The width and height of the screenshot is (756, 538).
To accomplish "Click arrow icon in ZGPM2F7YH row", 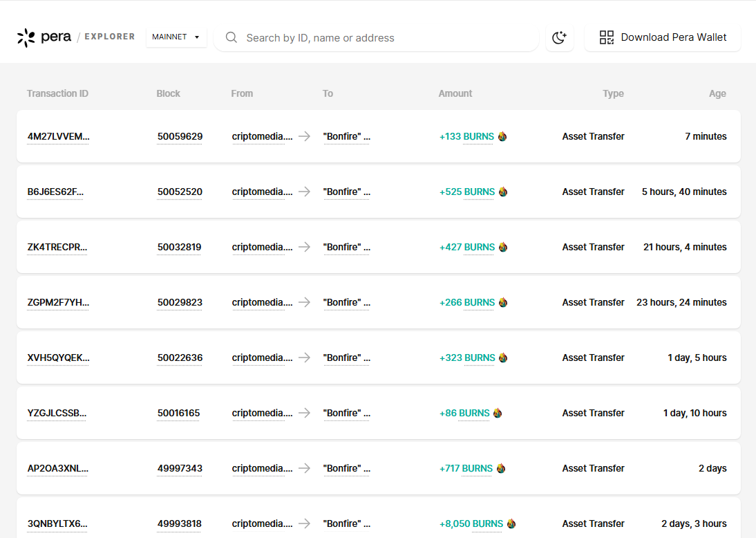I will [x=304, y=302].
